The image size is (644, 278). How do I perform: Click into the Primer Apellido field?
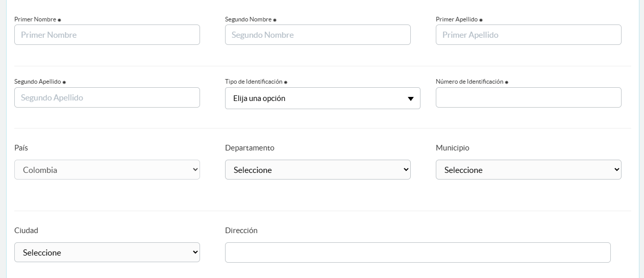(x=528, y=35)
